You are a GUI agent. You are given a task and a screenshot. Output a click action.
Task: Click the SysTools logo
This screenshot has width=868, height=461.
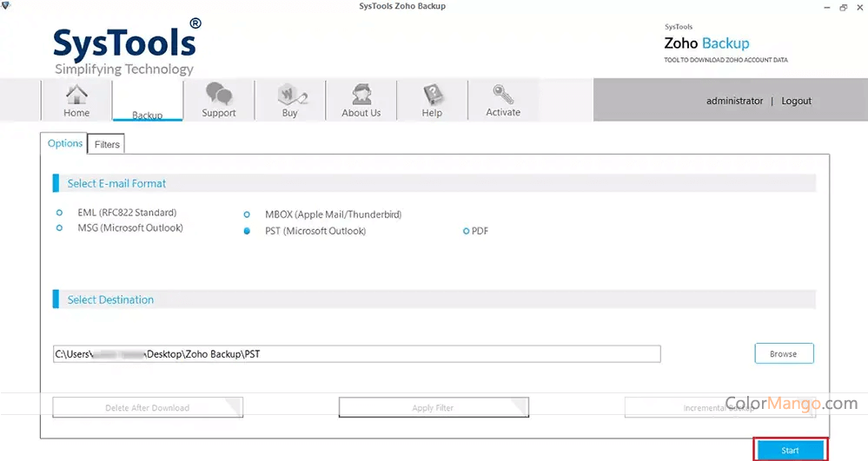click(127, 47)
